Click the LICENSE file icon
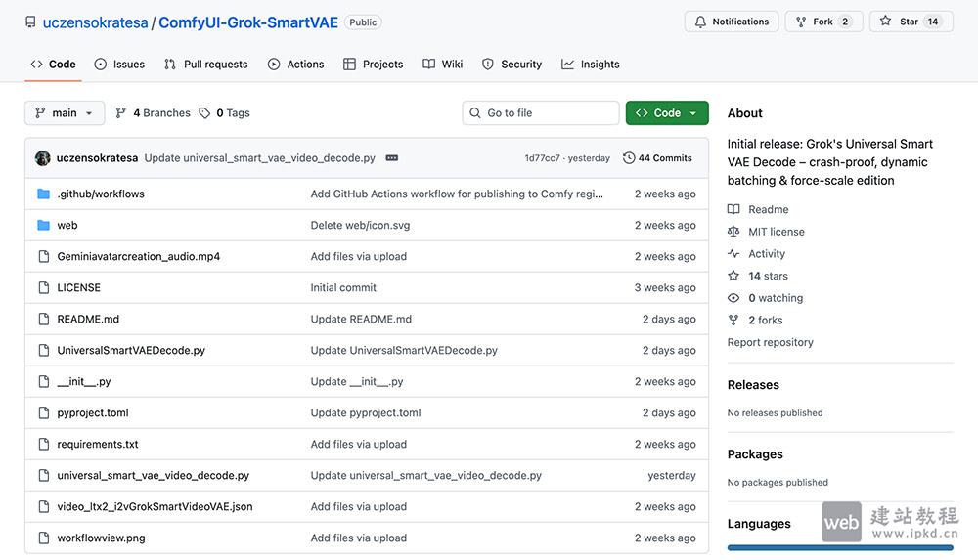Image resolution: width=978 pixels, height=560 pixels. click(43, 287)
